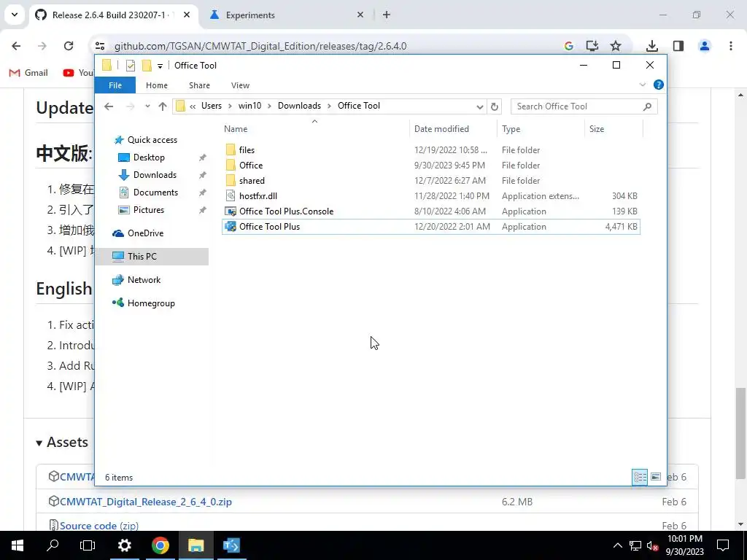Screen dimensions: 747x560
Task: Select Network in navigation pane
Action: (144, 279)
